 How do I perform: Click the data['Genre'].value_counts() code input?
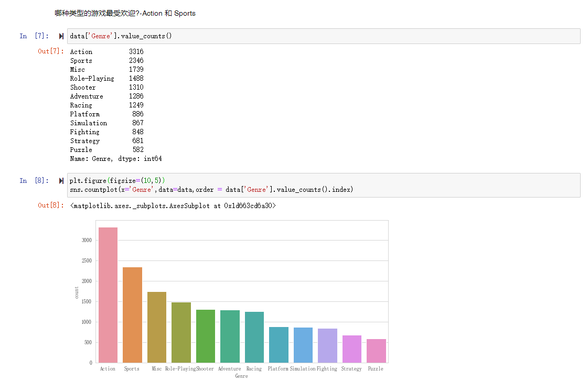(324, 36)
